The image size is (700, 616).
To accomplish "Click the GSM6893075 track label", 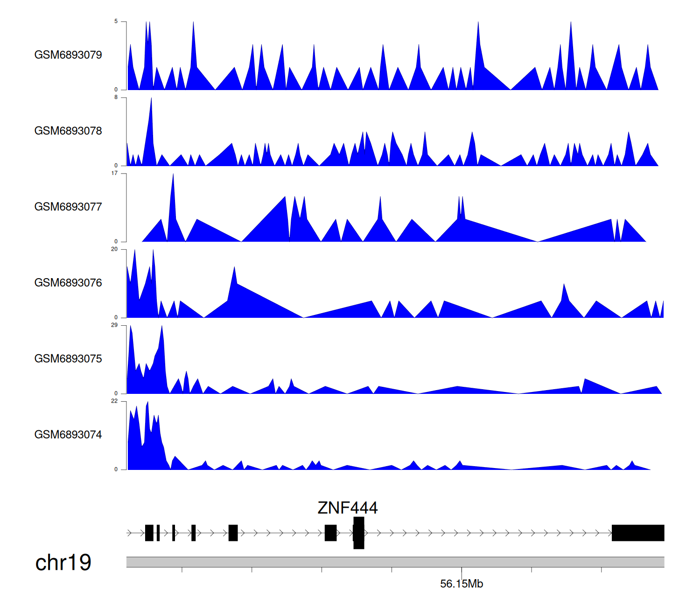I will coord(68,359).
